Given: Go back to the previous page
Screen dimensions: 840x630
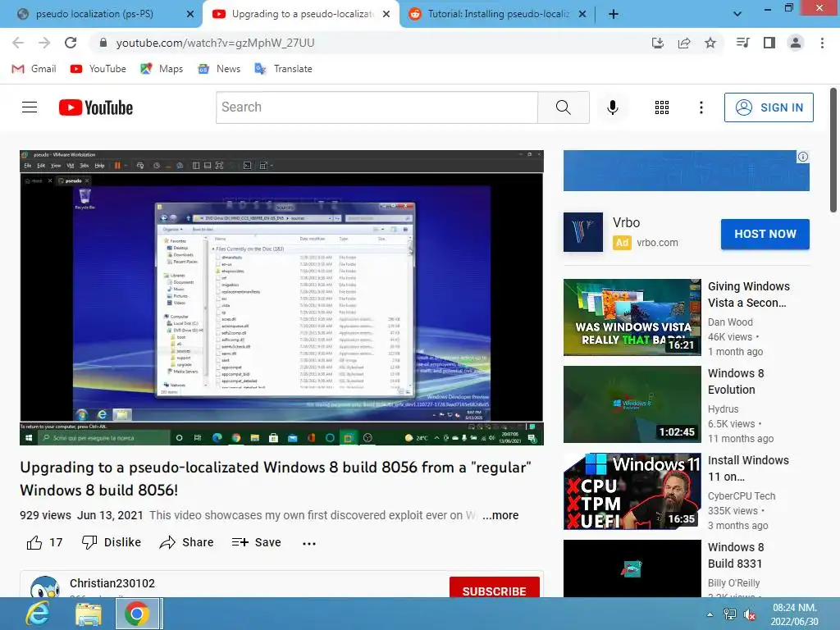Looking at the screenshot, I should [x=18, y=43].
